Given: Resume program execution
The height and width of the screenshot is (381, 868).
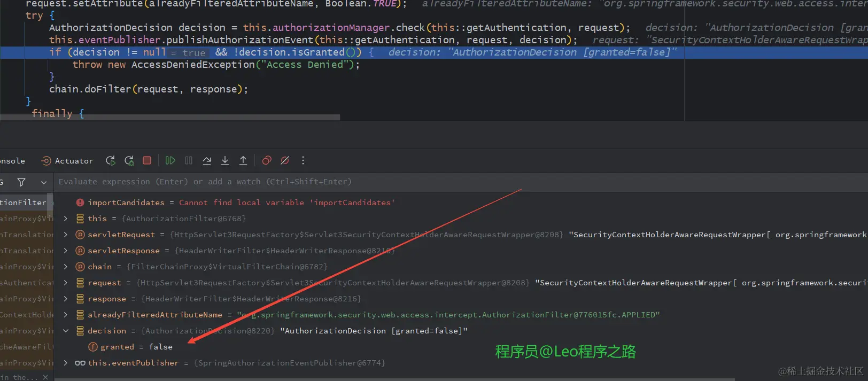Looking at the screenshot, I should (x=170, y=160).
